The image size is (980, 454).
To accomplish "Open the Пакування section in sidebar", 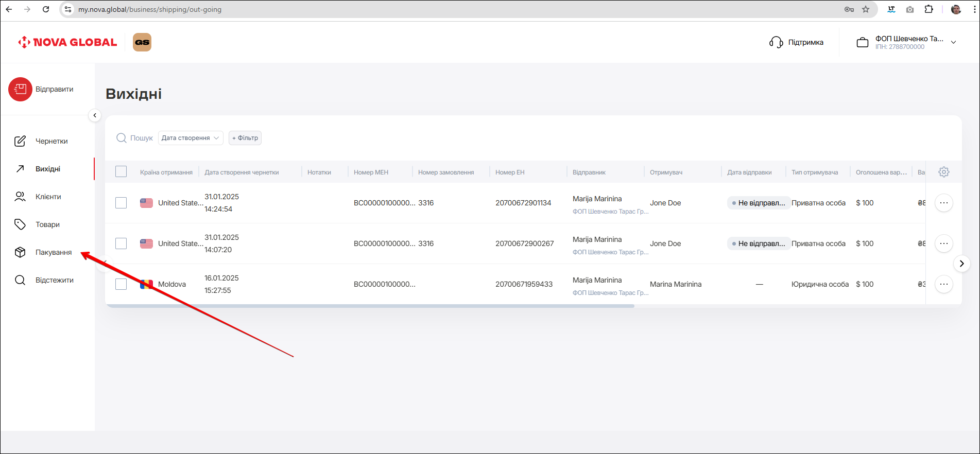I will coord(53,252).
